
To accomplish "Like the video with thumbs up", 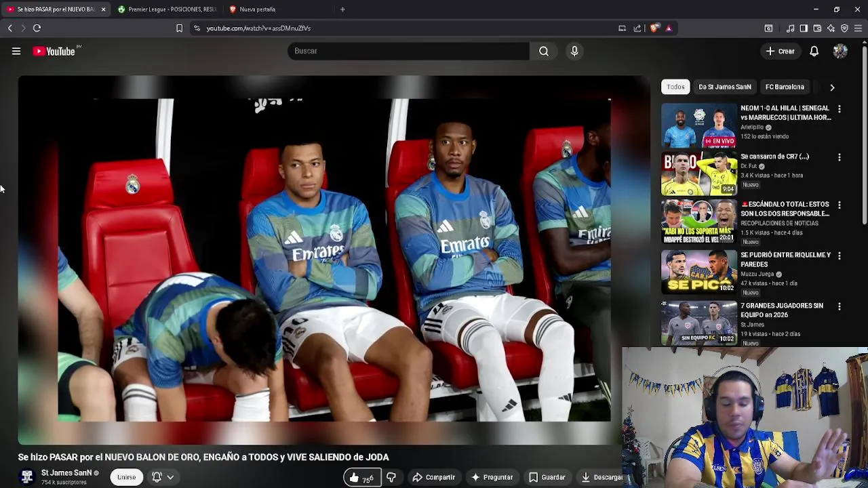I will coord(362,478).
